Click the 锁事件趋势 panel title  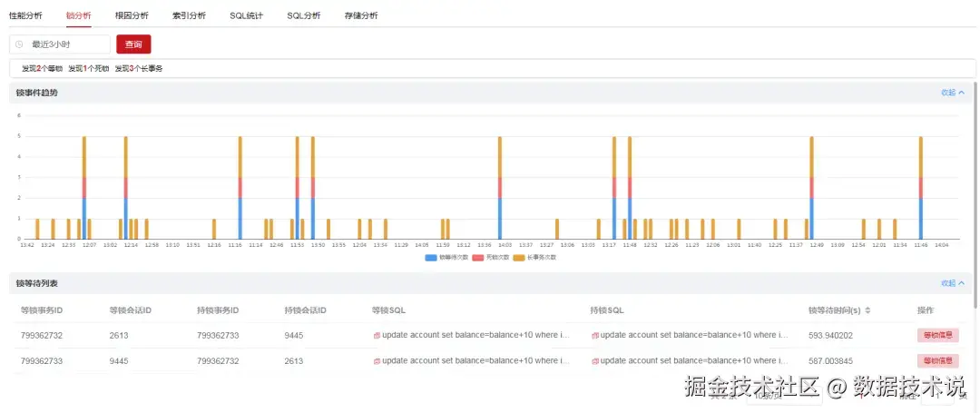point(37,93)
